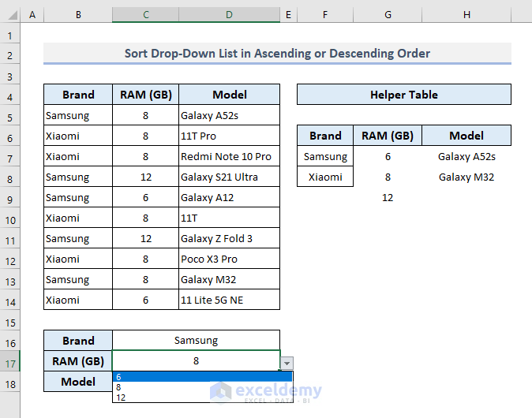Viewport: 532px width, 418px height.
Task: Select the 11 Lite 5G NE cell
Action: tap(230, 300)
